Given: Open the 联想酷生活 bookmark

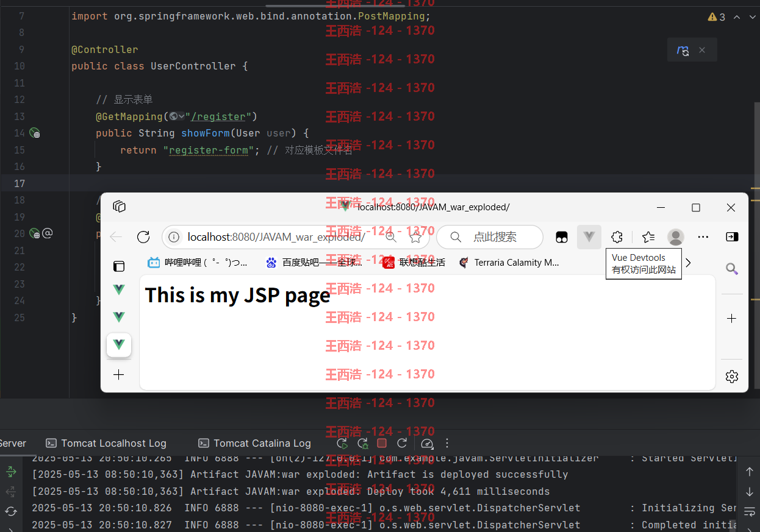Looking at the screenshot, I should pyautogui.click(x=414, y=263).
